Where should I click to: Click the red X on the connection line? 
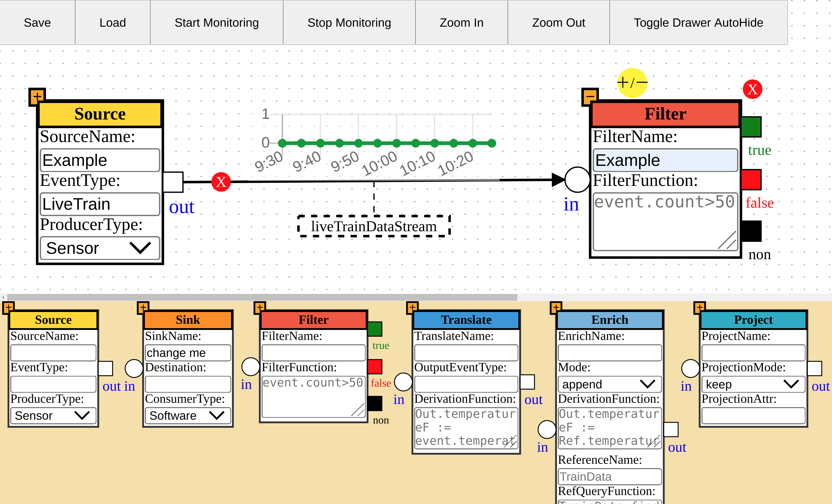[x=221, y=182]
